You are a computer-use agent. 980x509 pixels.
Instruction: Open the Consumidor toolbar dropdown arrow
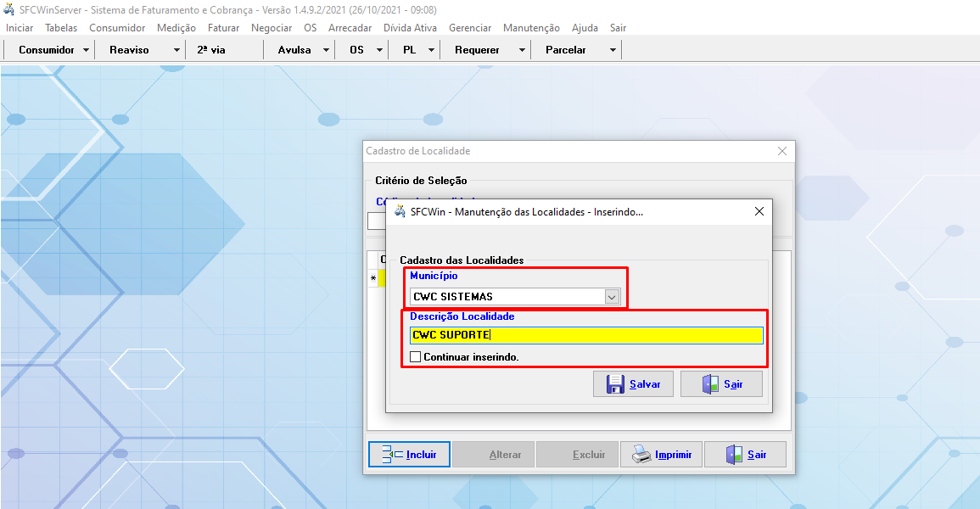pyautogui.click(x=87, y=50)
